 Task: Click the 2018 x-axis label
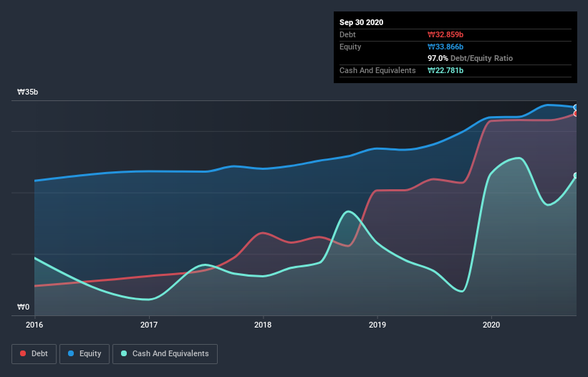click(263, 325)
